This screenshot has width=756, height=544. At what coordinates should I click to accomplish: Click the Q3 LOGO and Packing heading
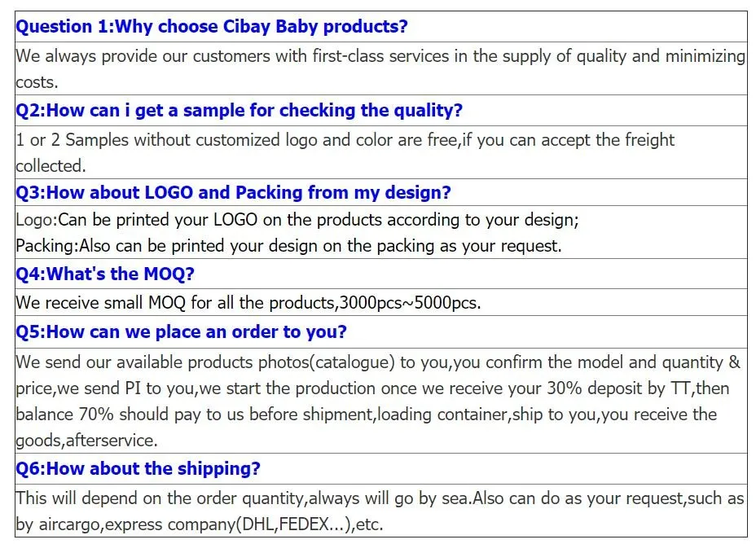click(x=233, y=193)
